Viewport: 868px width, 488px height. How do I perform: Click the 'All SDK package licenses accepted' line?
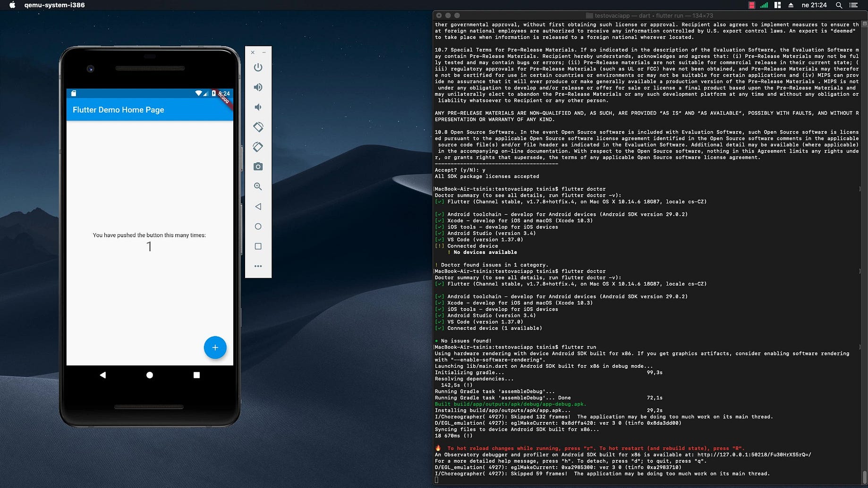487,177
